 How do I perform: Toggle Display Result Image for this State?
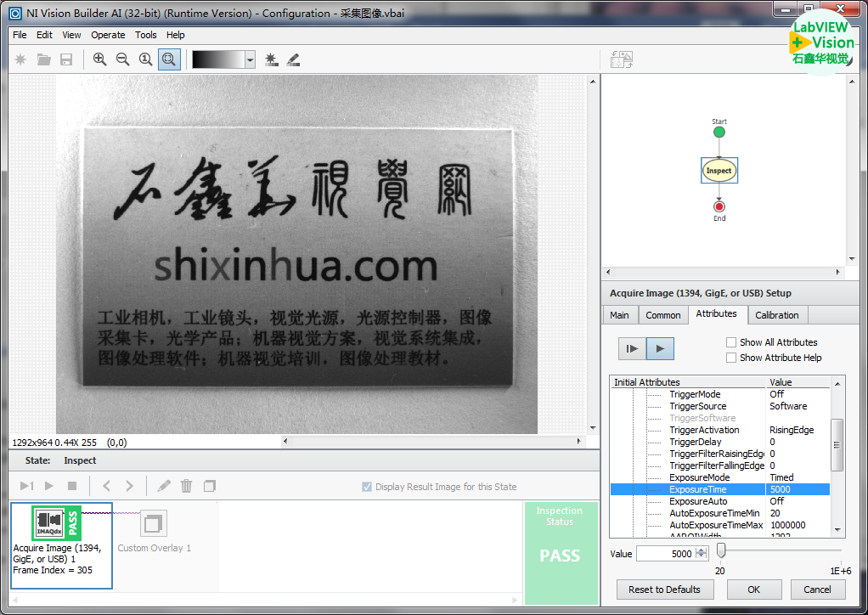[367, 487]
